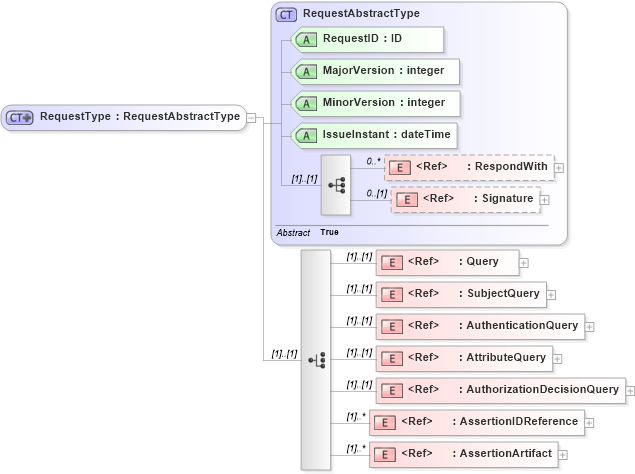
Task: Click the ': AssertionArtifact' element label
Action: (x=502, y=453)
